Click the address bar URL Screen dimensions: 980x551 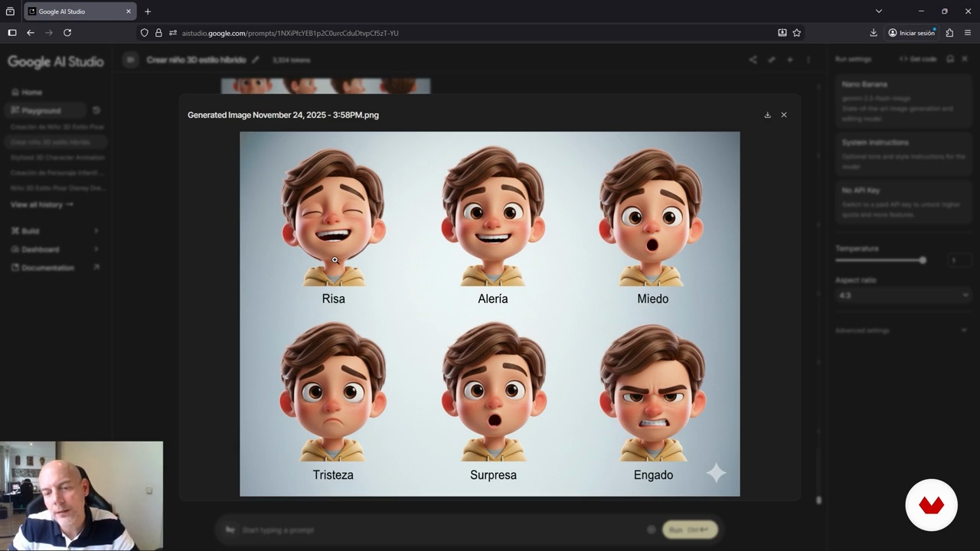(290, 33)
